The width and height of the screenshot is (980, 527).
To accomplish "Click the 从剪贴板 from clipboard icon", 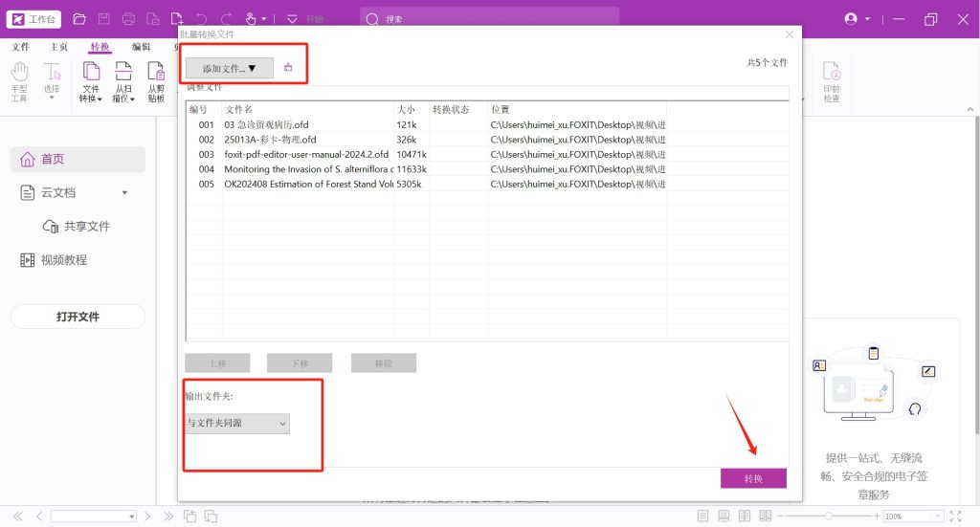I will click(x=156, y=81).
